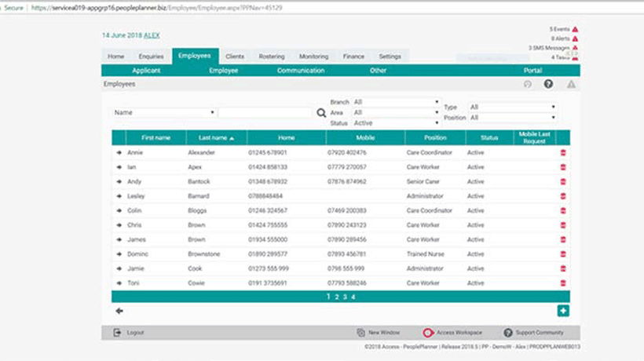Viewport: 644px width, 361px height.
Task: Go to page 2 of results
Action: (337, 297)
